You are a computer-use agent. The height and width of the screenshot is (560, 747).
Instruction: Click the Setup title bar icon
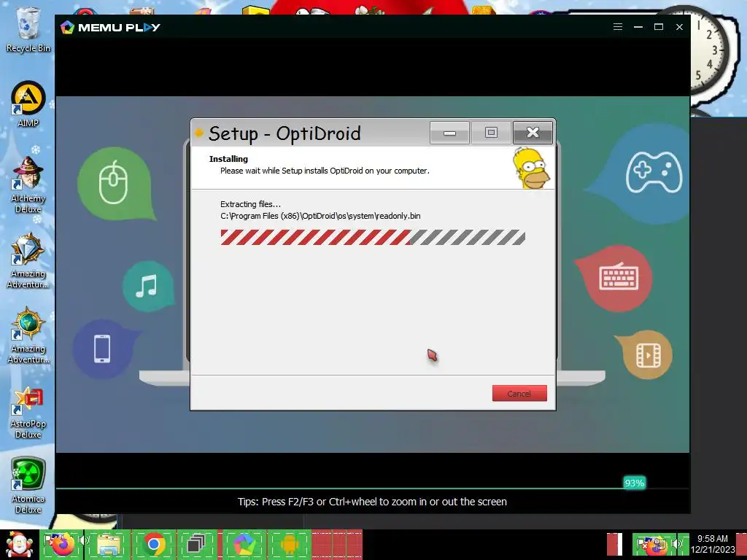(198, 133)
